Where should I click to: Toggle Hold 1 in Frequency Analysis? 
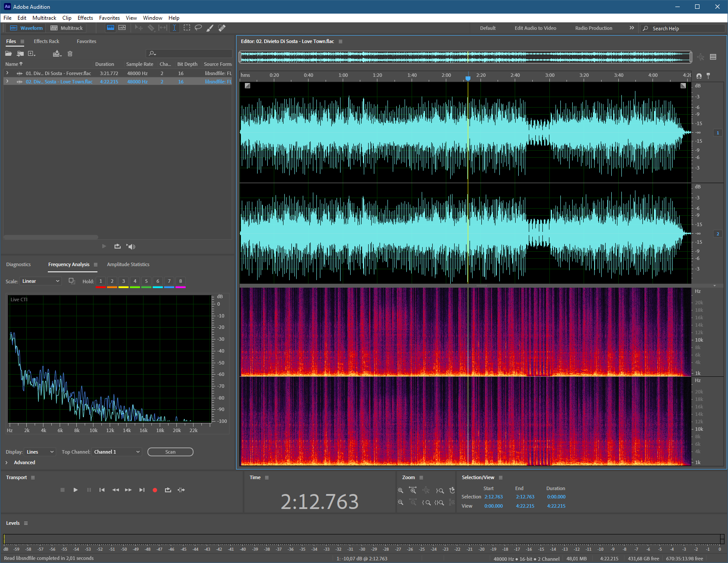point(101,281)
